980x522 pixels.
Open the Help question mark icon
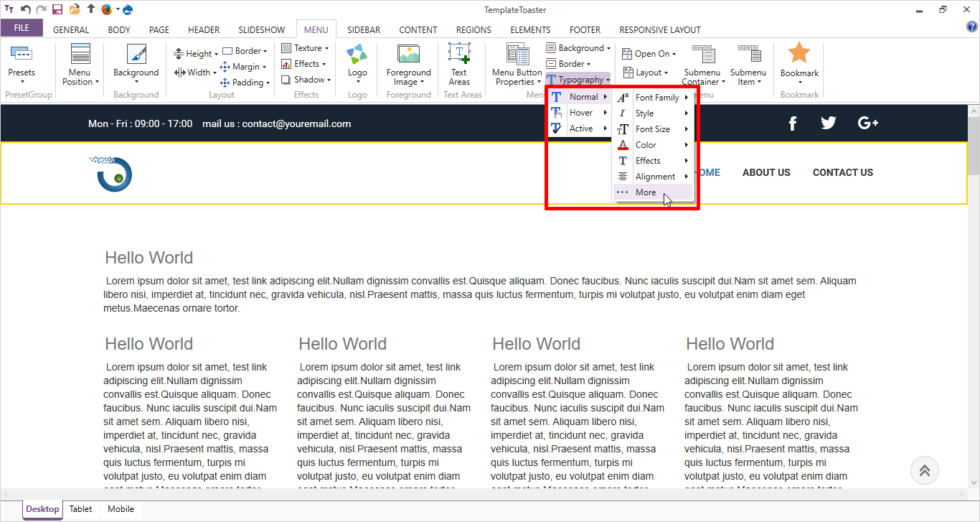point(972,27)
